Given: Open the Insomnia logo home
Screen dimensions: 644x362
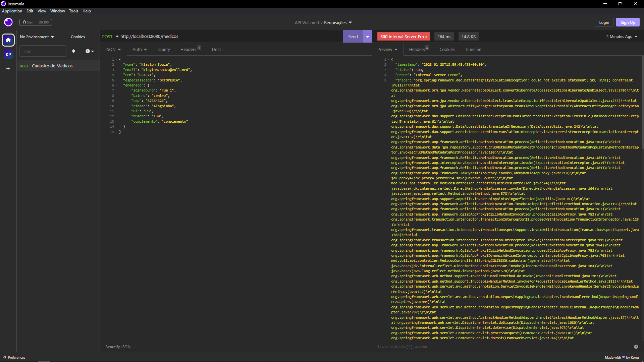Looking at the screenshot, I should 8,22.
